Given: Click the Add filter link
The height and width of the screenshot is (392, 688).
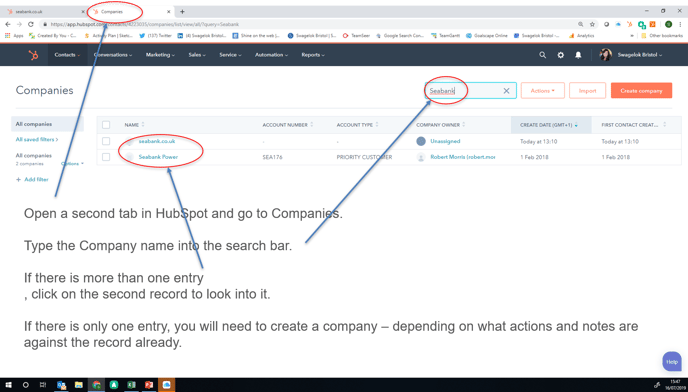Looking at the screenshot, I should coord(32,180).
